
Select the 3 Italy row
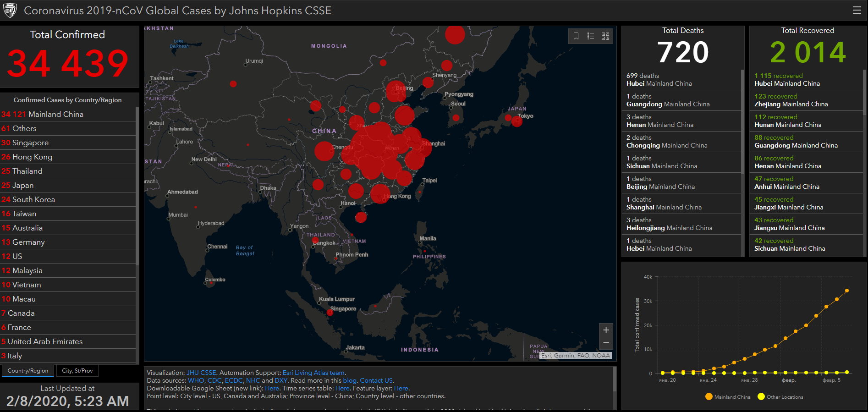68,356
